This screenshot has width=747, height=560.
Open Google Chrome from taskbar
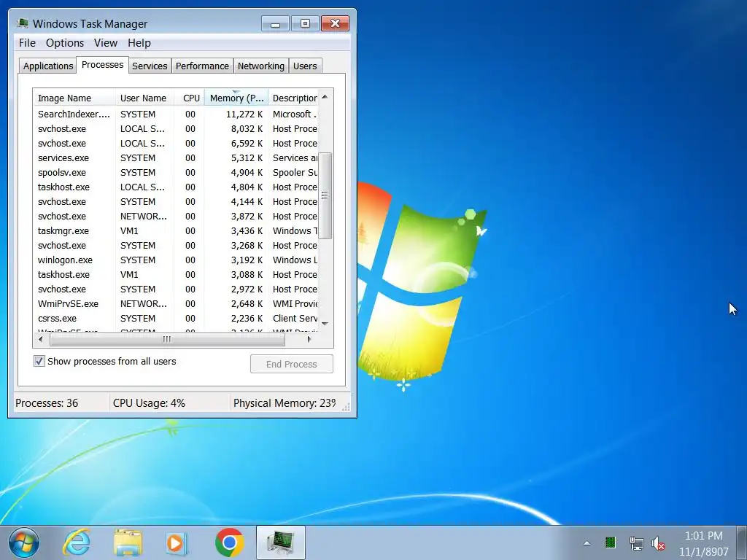point(230,542)
